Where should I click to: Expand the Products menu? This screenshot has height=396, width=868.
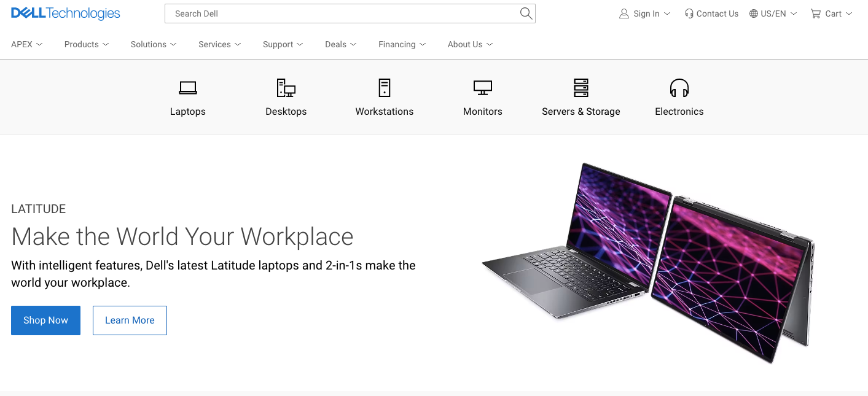pyautogui.click(x=87, y=44)
